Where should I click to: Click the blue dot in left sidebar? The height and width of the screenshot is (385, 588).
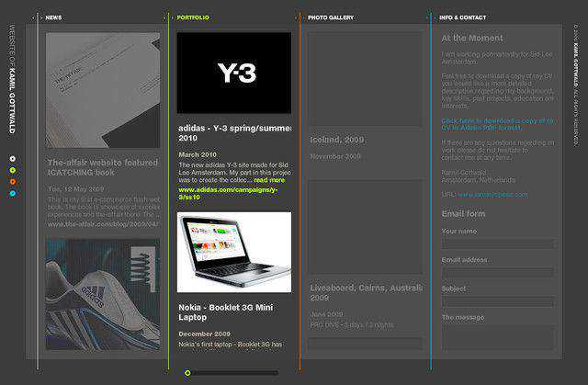(12, 193)
